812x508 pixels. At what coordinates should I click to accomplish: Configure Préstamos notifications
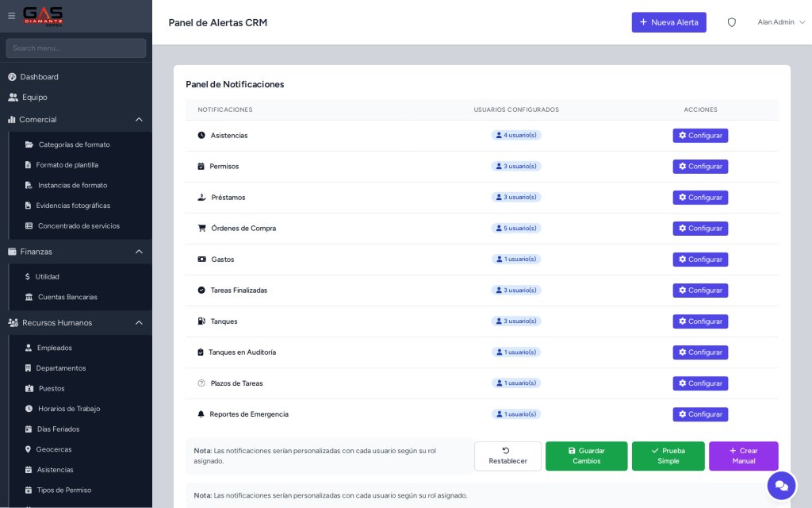coord(700,198)
